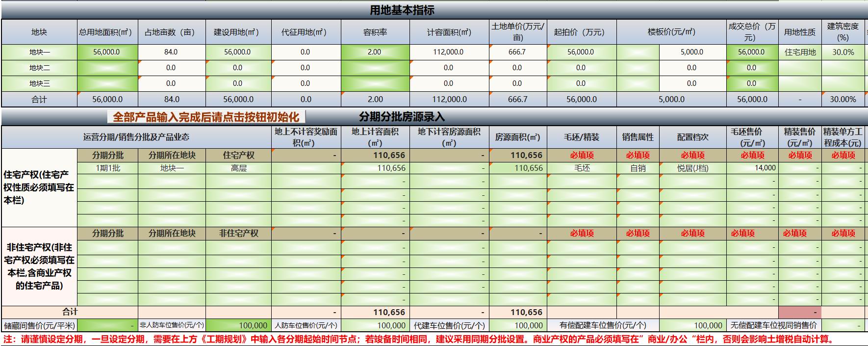Edit the 非人防车位售价 value 100,000

point(238,325)
